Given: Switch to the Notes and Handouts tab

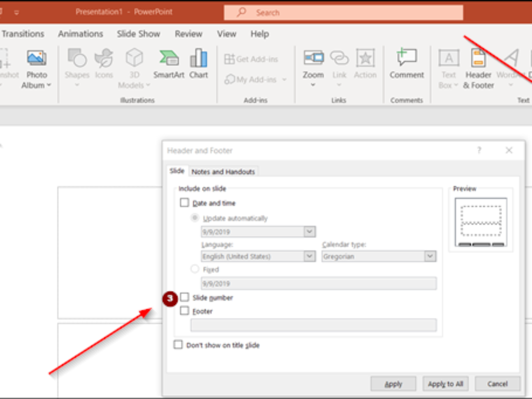Looking at the screenshot, I should coord(223,172).
